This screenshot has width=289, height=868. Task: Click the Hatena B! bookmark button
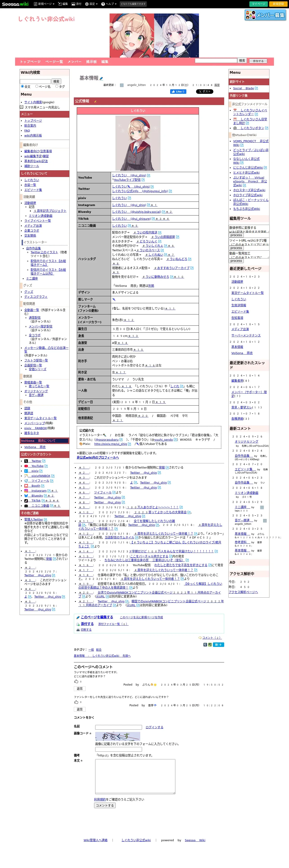click(218, 645)
